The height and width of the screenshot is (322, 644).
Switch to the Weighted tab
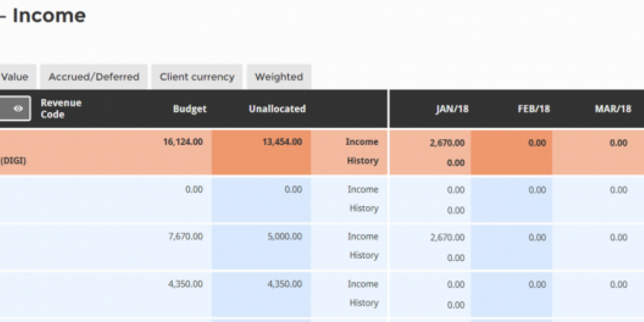pyautogui.click(x=279, y=77)
